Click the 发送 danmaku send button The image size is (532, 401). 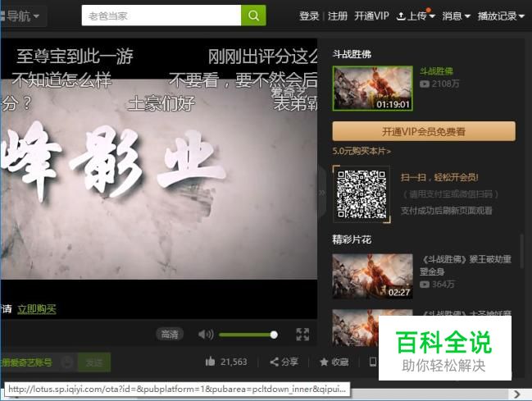94,362
